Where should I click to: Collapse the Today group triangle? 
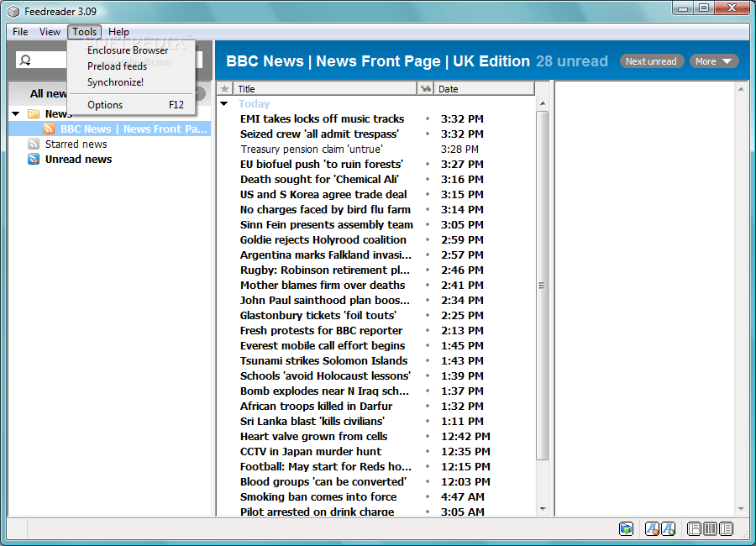pyautogui.click(x=224, y=103)
